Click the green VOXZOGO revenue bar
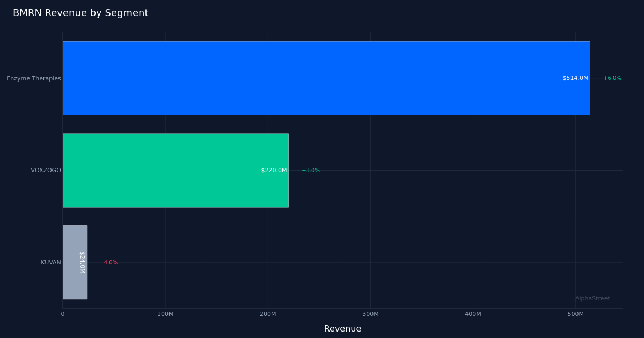 tap(175, 170)
